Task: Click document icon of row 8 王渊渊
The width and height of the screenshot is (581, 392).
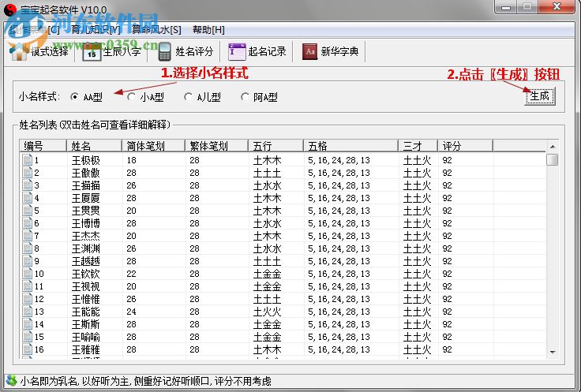Action: tap(27, 248)
